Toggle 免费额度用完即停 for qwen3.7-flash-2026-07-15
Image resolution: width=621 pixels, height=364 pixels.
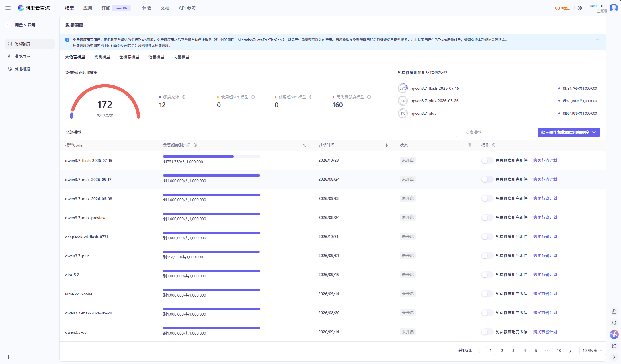tap(487, 160)
